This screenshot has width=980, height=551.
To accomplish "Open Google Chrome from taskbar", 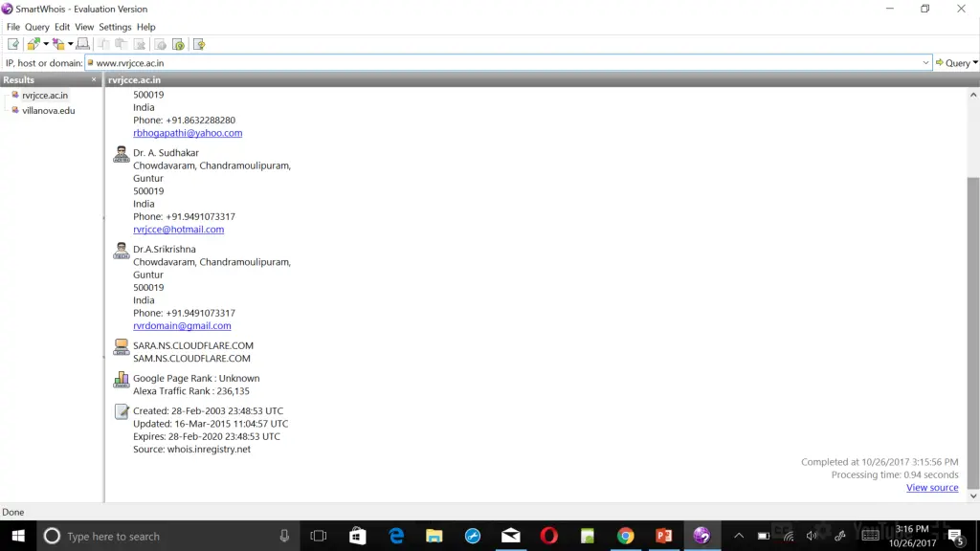I will coord(626,536).
